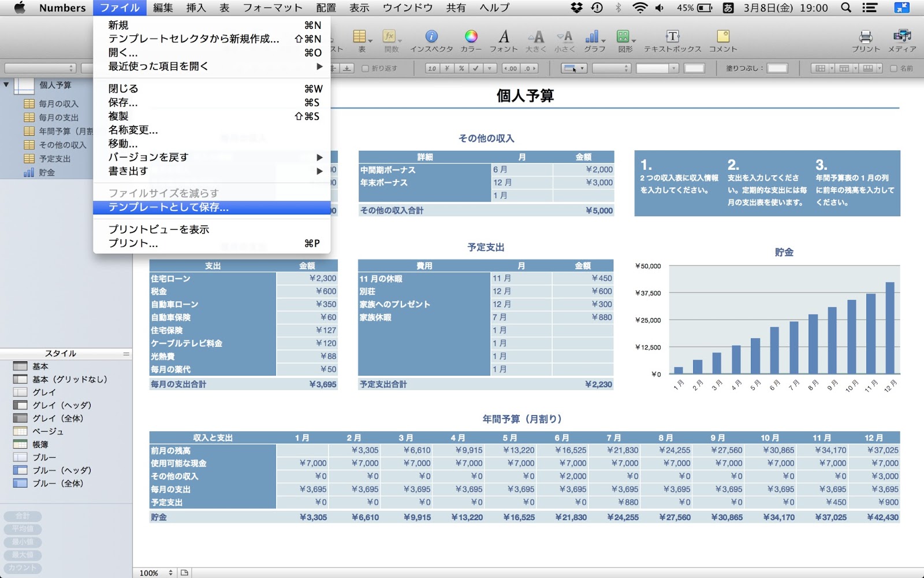Open the cell border style dropdown
Image resolution: width=924 pixels, height=578 pixels.
pos(573,68)
